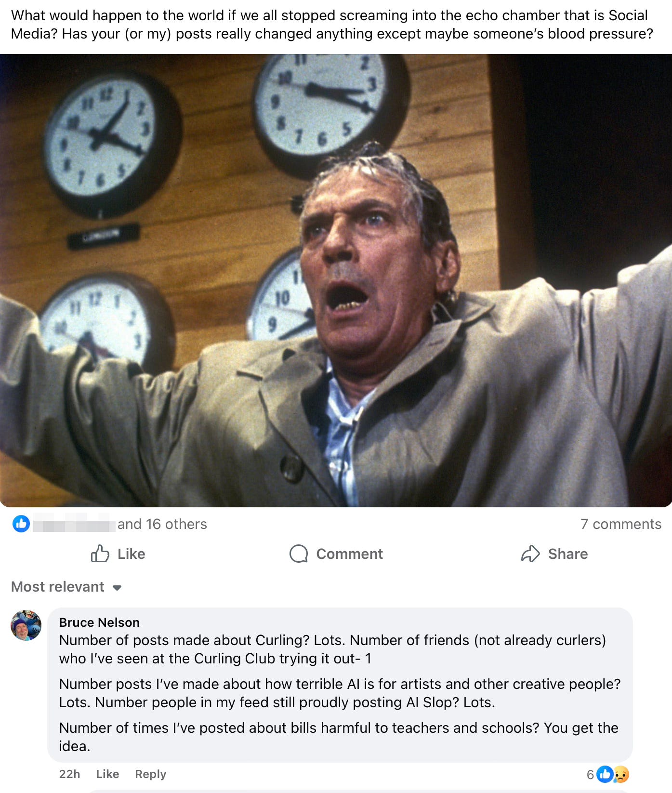
Task: Click the reaction count 6 on the comment
Action: pyautogui.click(x=590, y=775)
